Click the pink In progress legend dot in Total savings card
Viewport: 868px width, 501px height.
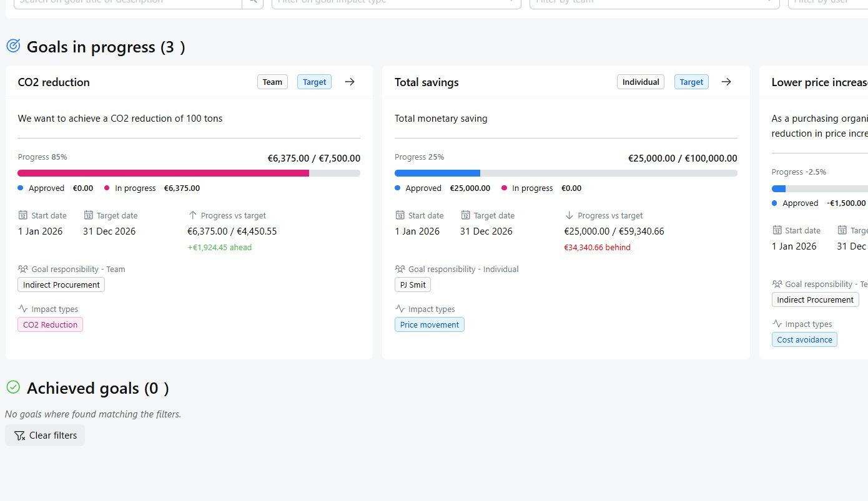coord(504,188)
